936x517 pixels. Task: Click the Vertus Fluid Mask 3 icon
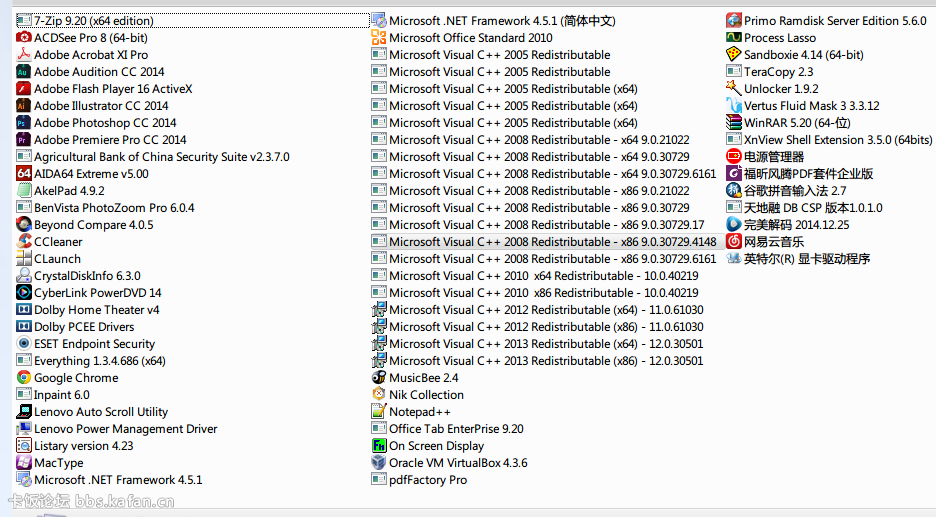tap(734, 106)
